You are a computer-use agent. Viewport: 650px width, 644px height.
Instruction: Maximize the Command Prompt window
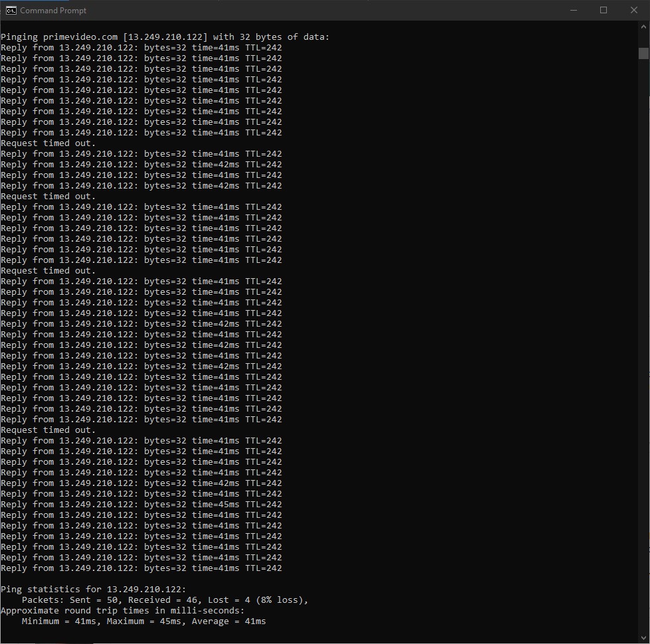tap(604, 10)
